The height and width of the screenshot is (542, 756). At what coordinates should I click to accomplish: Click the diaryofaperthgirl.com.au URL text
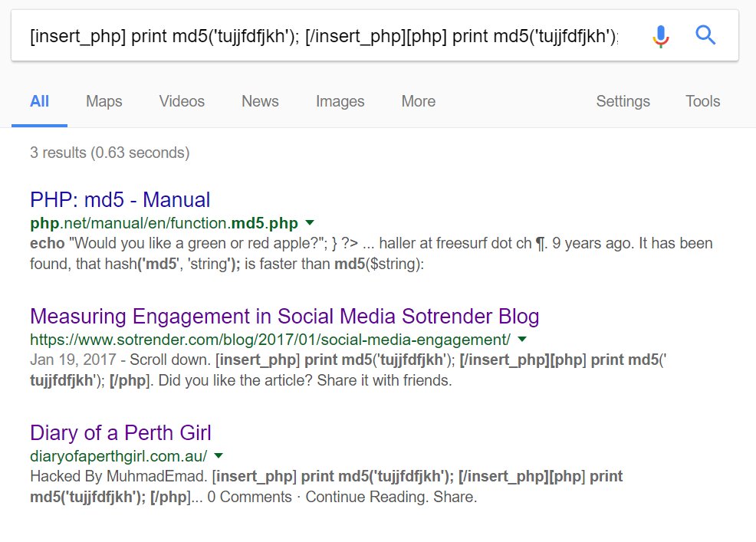119,455
